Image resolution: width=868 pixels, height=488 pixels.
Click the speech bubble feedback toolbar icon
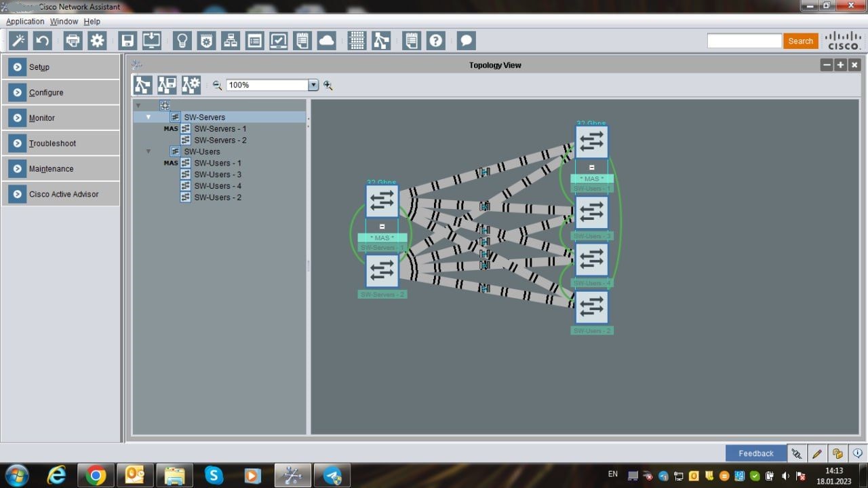466,41
